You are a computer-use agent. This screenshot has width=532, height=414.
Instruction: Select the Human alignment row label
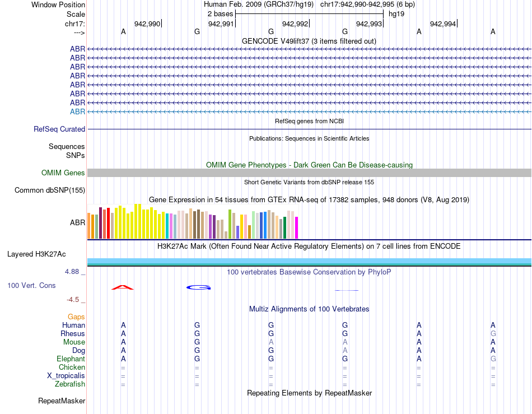(x=73, y=325)
